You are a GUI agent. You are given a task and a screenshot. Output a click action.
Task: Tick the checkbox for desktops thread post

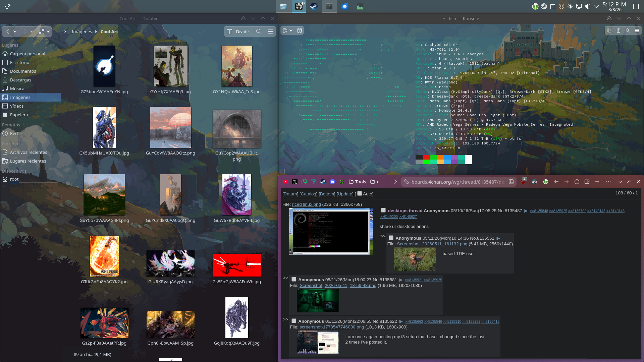point(383,210)
